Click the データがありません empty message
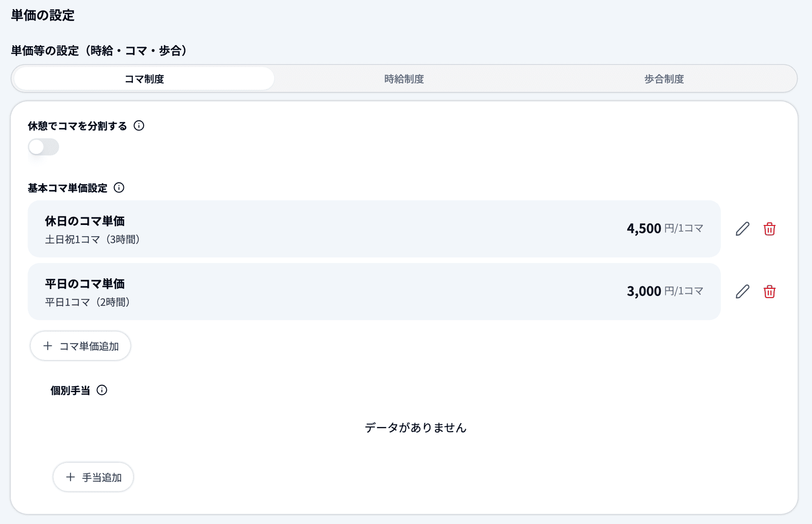The width and height of the screenshot is (812, 524). 416,428
